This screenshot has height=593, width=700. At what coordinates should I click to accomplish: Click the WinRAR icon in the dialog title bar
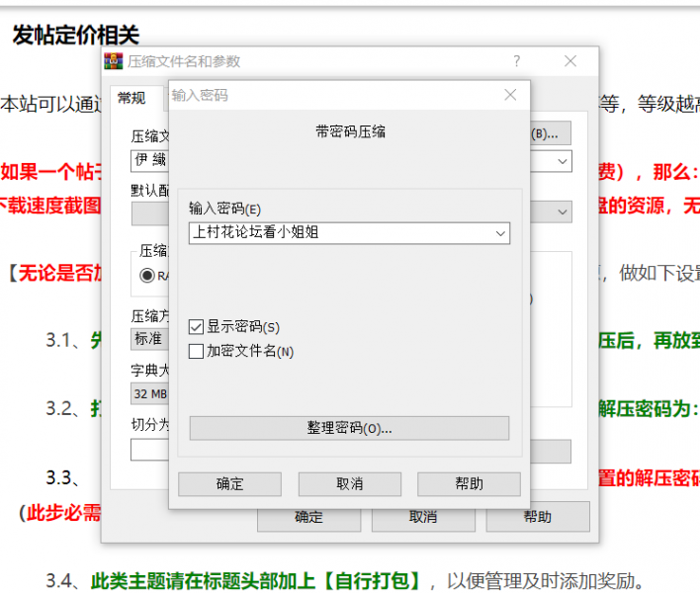pos(114,61)
